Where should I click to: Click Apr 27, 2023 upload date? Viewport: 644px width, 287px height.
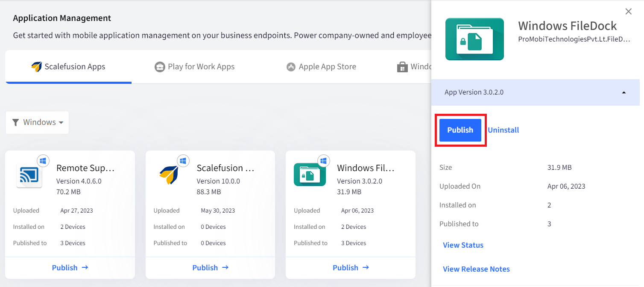77,210
